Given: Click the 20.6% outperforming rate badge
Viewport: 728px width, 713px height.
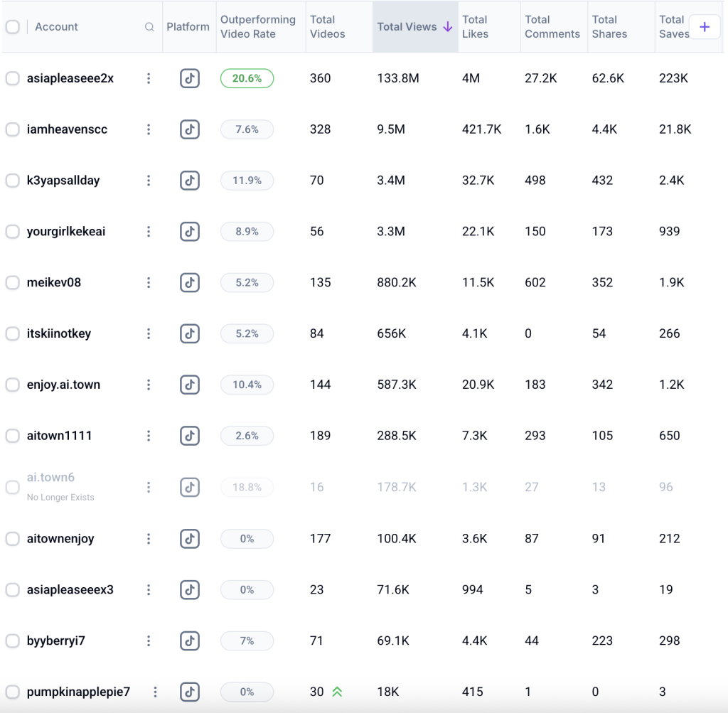Looking at the screenshot, I should tap(247, 78).
